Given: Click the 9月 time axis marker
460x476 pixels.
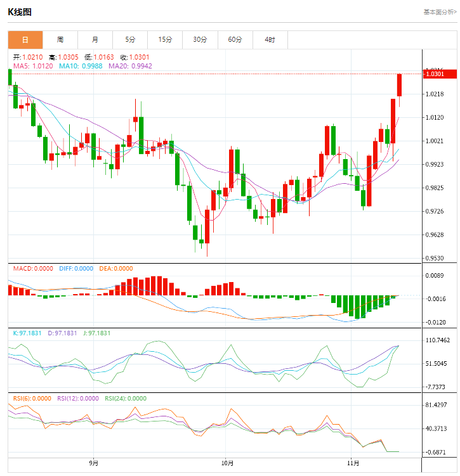Looking at the screenshot, I should [93, 463].
